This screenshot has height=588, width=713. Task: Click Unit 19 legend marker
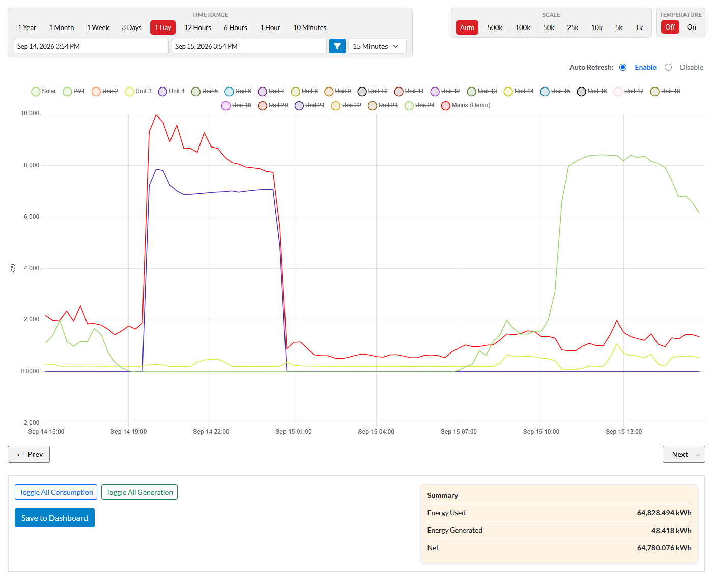pos(226,106)
